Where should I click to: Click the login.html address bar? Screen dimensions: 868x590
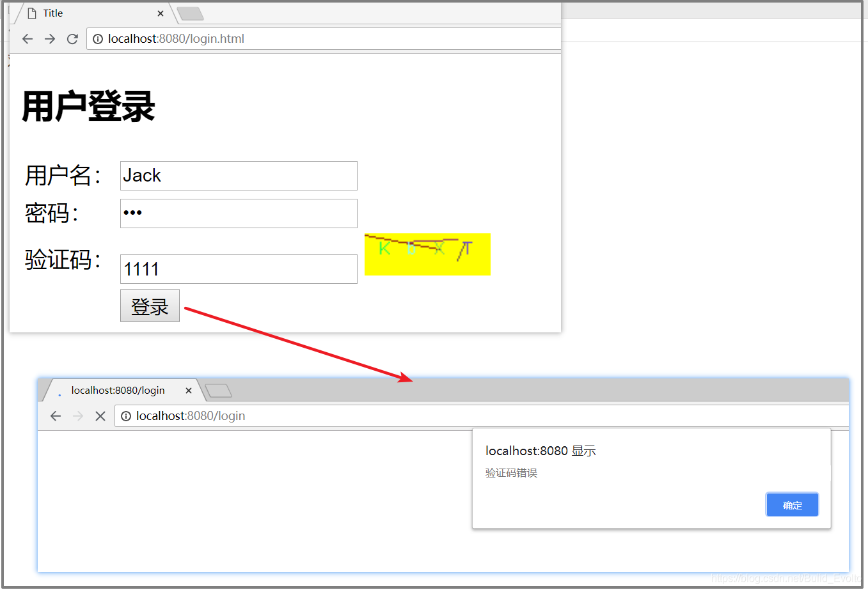click(324, 39)
